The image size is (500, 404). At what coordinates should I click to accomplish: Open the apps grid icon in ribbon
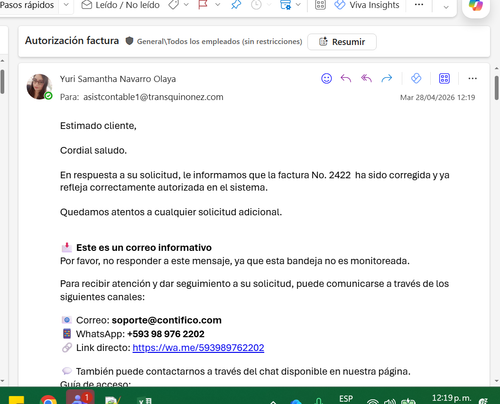point(320,5)
